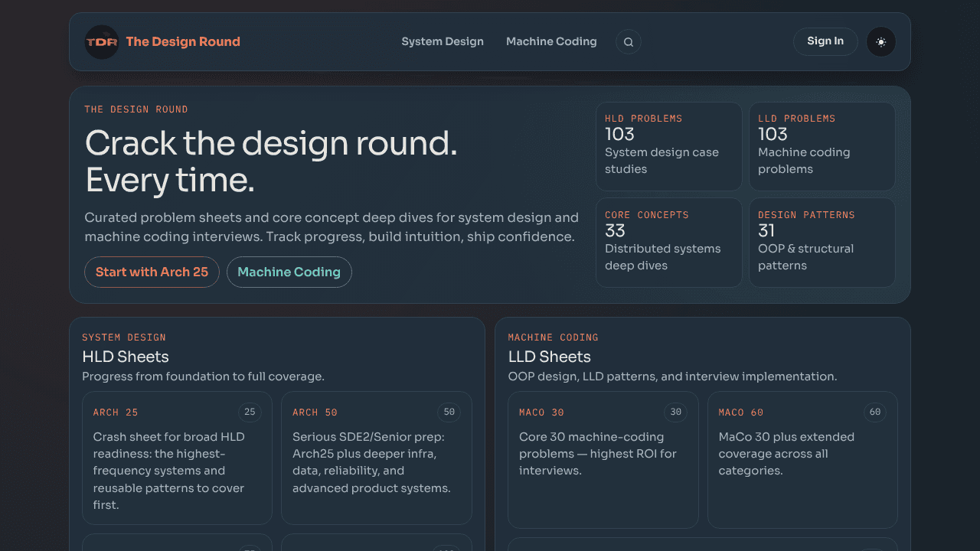This screenshot has width=980, height=551.
Task: Open the Arch 50 sheet card
Action: pos(377,458)
